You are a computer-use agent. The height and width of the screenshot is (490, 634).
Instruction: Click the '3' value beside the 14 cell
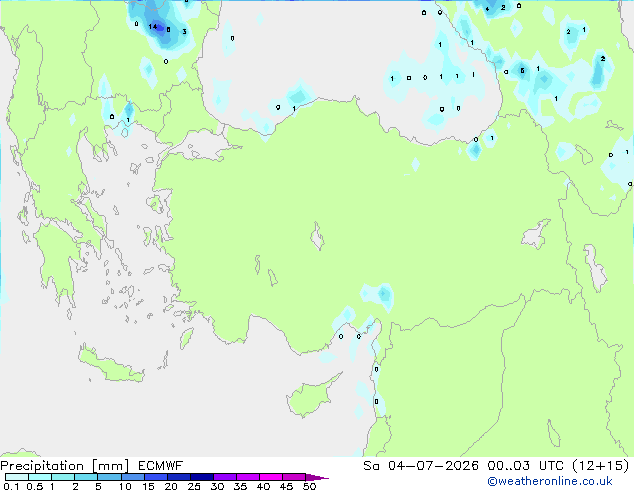tap(184, 32)
